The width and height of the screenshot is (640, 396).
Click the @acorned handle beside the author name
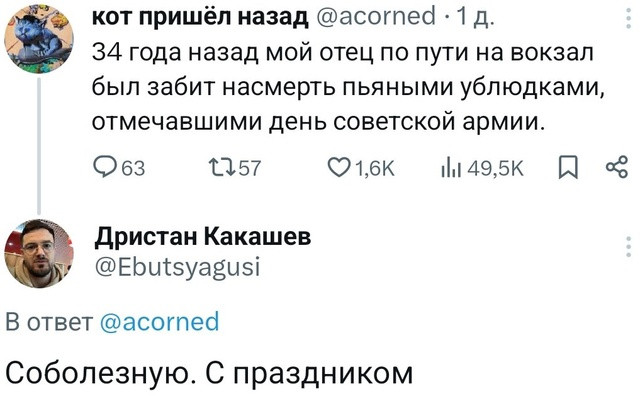click(x=376, y=17)
